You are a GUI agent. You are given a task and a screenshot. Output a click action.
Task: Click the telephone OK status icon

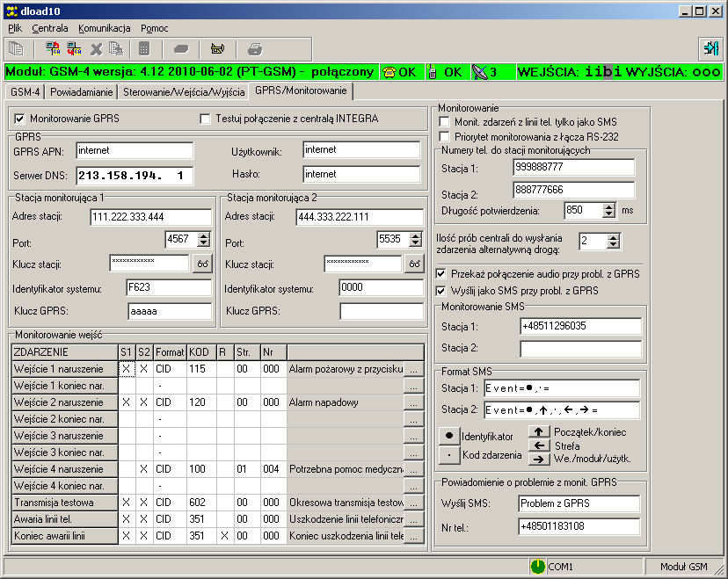click(389, 72)
